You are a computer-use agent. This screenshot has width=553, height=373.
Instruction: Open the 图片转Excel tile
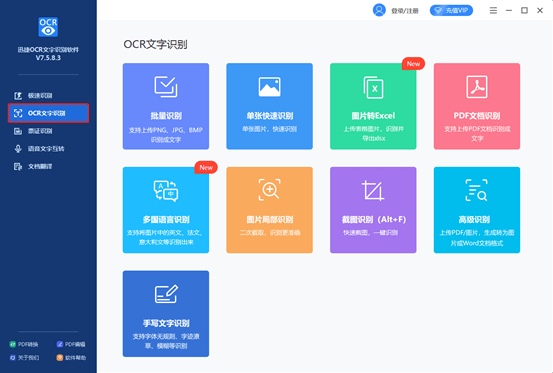click(x=373, y=106)
